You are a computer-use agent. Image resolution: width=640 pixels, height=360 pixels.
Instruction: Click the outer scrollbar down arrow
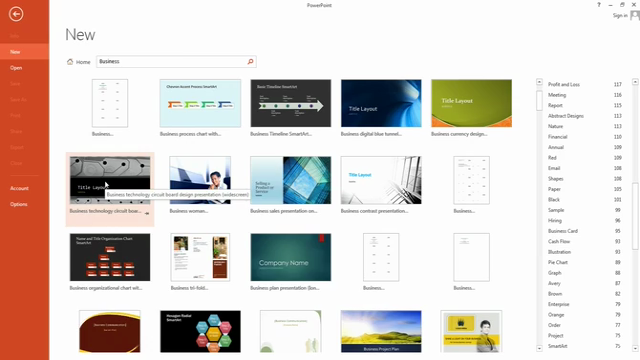[635, 348]
